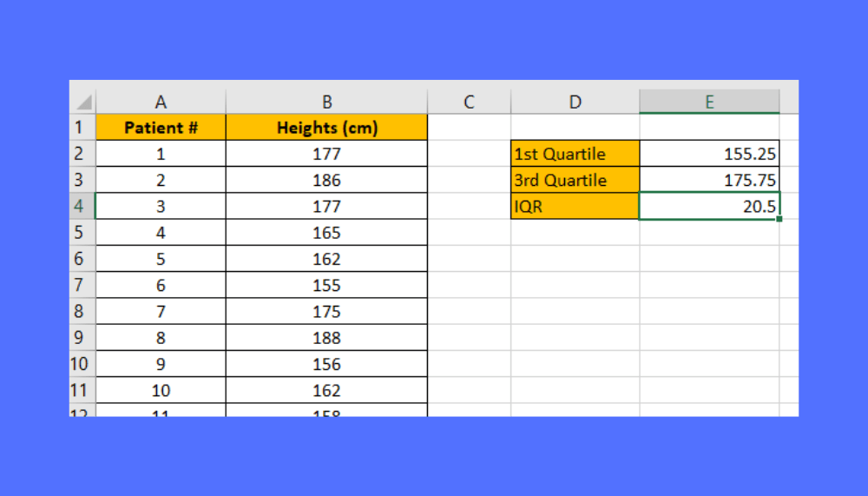This screenshot has width=868, height=496.
Task: Select the cell showing 155.25
Action: coord(709,154)
